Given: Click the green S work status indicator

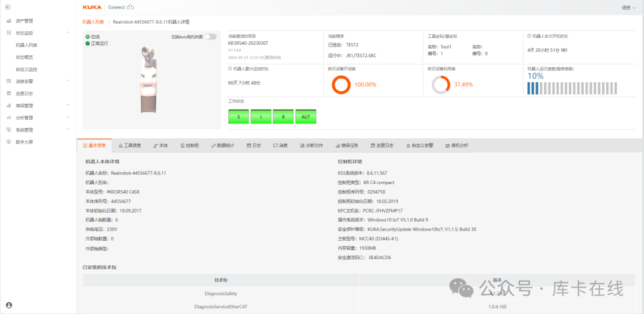Looking at the screenshot, I should point(239,117).
